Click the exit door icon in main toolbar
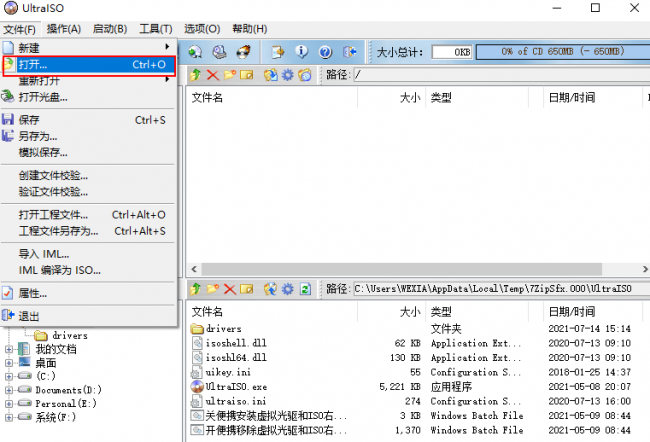The image size is (650, 442). coord(349,52)
